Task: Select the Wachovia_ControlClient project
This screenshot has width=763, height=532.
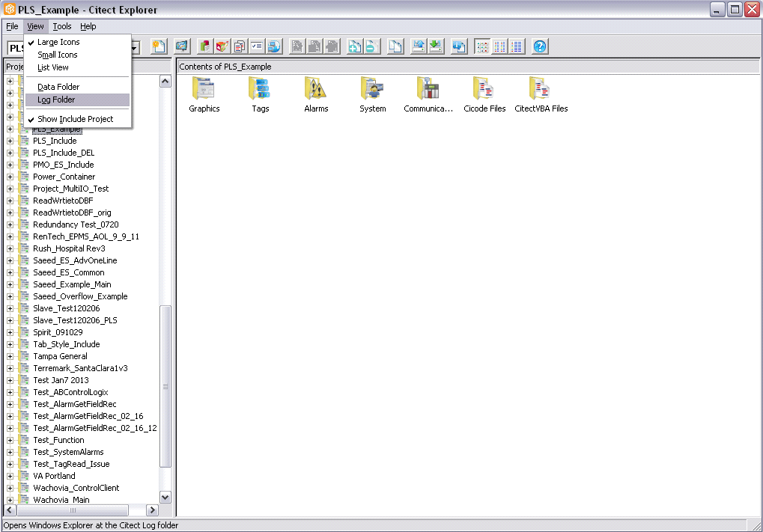Action: click(76, 488)
